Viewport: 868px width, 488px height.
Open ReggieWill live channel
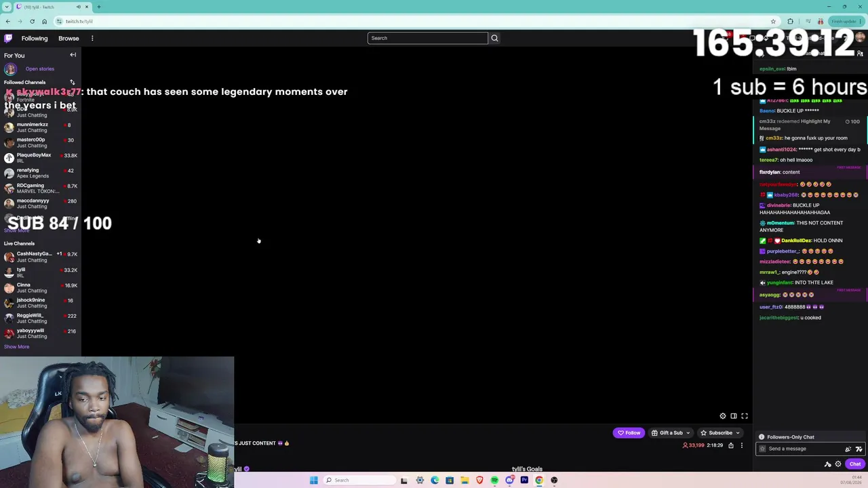pos(41,319)
